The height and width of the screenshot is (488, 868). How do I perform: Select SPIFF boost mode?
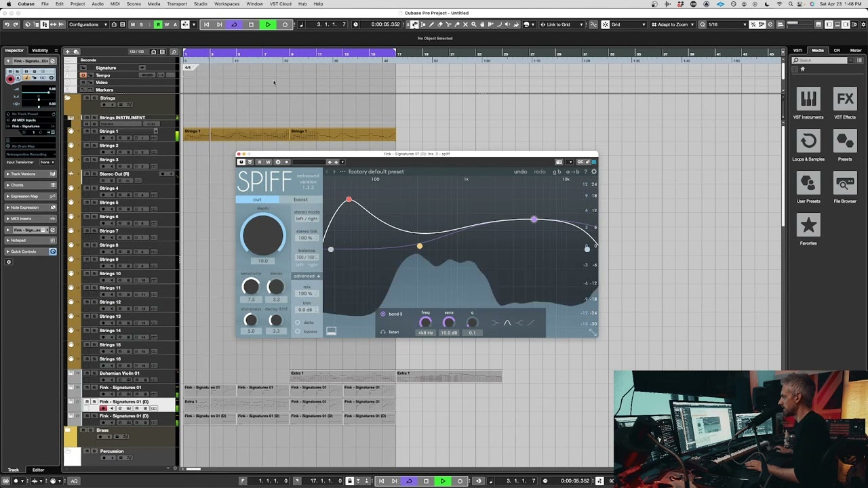click(300, 199)
